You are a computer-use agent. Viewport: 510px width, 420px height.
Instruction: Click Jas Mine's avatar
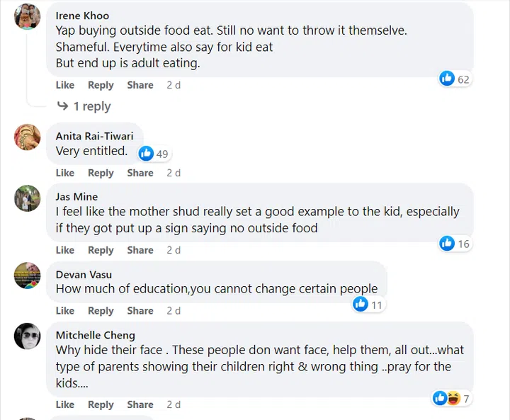click(28, 198)
